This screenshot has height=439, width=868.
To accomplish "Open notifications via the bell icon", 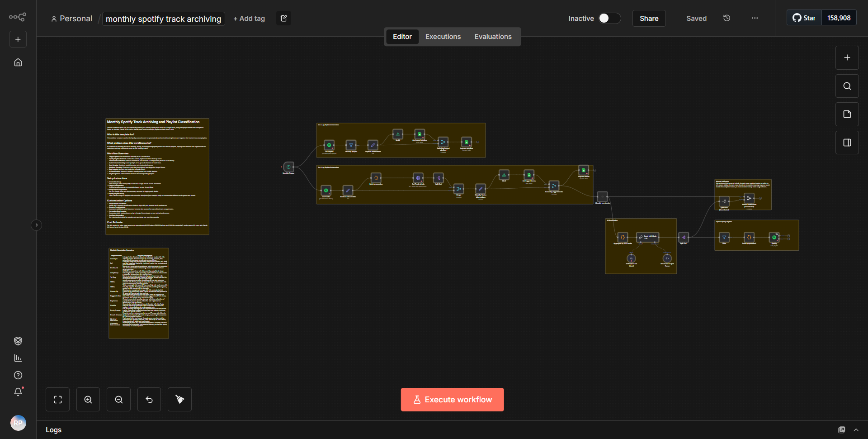I will (18, 392).
